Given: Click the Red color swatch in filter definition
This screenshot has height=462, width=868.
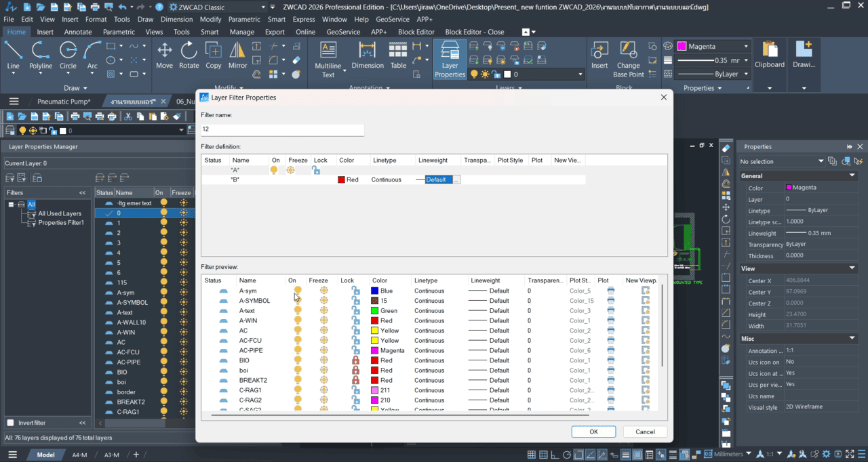Looking at the screenshot, I should [x=342, y=180].
